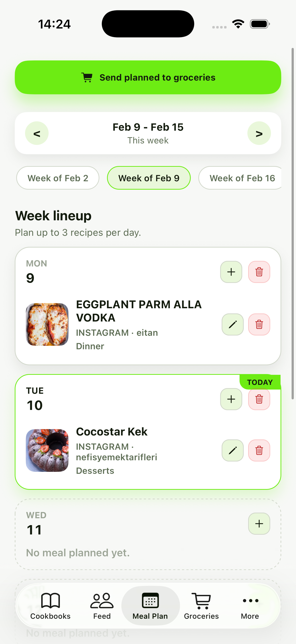Add a recipe to Monday 9
The height and width of the screenshot is (644, 296).
[x=231, y=272]
